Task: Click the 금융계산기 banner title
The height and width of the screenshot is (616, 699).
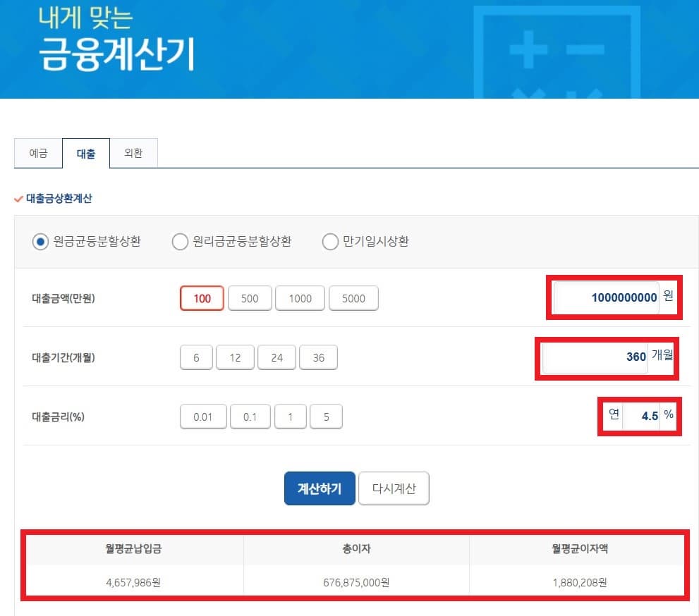Action: tap(117, 54)
